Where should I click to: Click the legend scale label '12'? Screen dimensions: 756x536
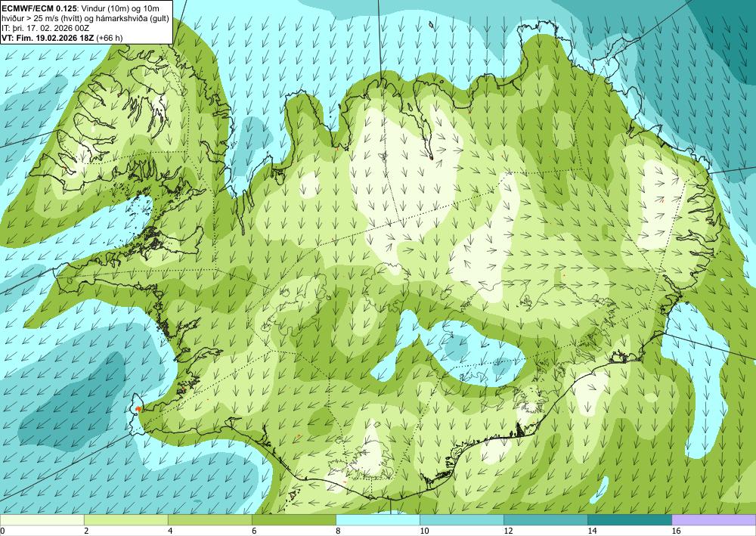point(508,531)
